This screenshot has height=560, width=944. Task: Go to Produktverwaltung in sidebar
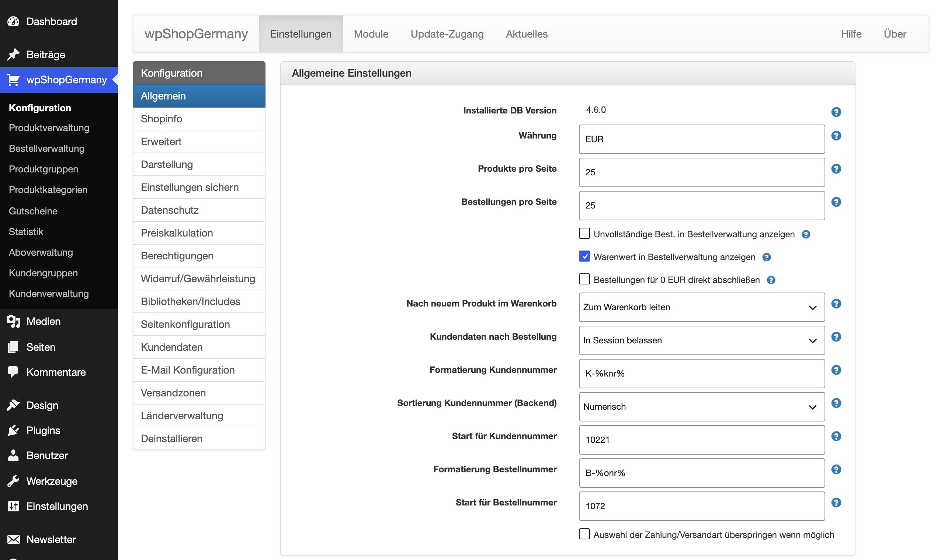(x=49, y=128)
